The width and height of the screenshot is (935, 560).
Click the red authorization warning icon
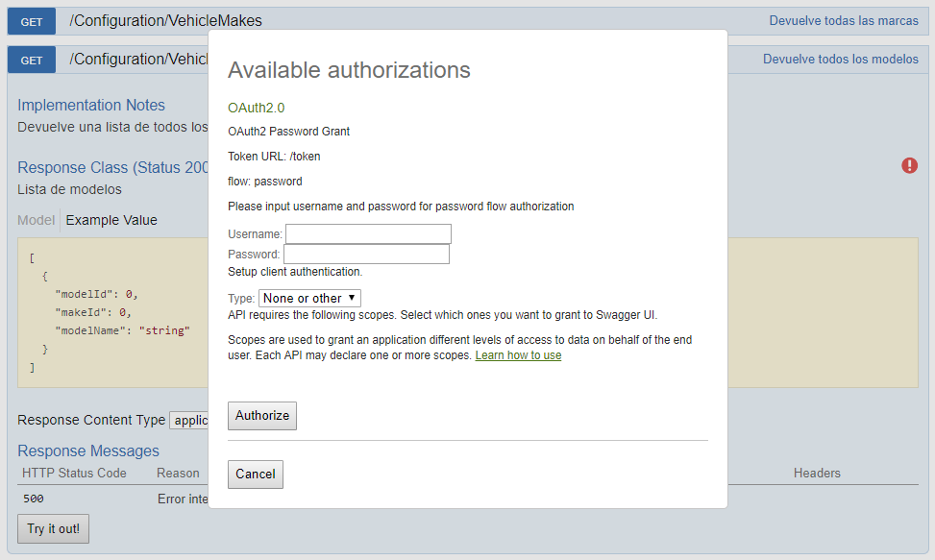pos(909,166)
